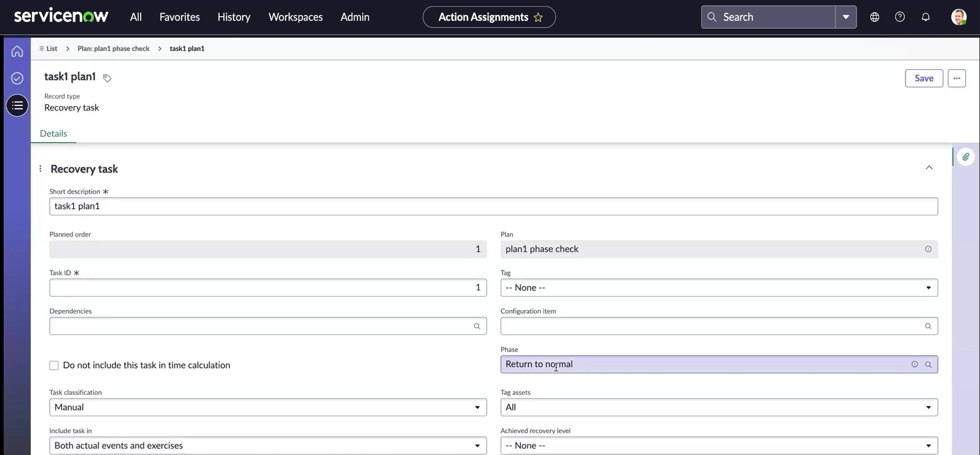The image size is (980, 455).
Task: Open the All menu
Action: click(x=136, y=17)
